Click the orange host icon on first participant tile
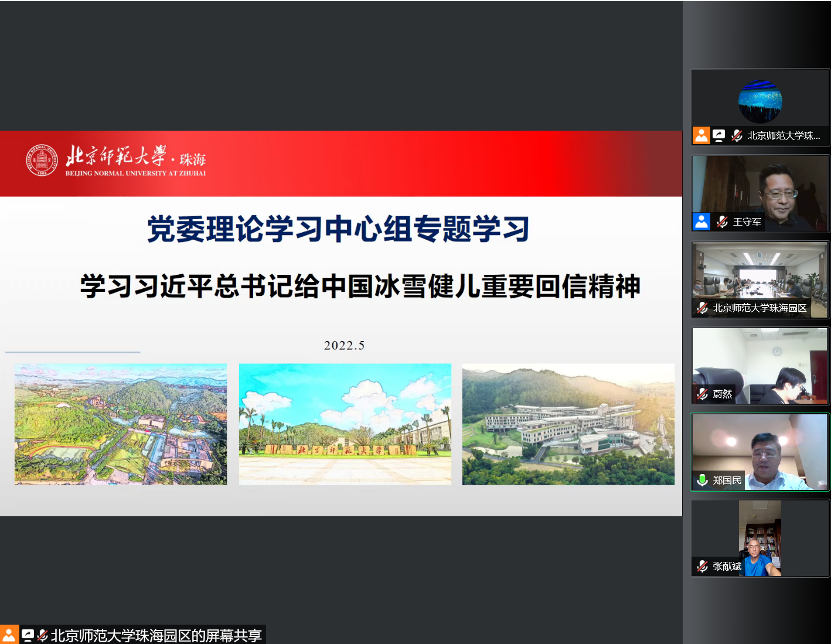 701,135
